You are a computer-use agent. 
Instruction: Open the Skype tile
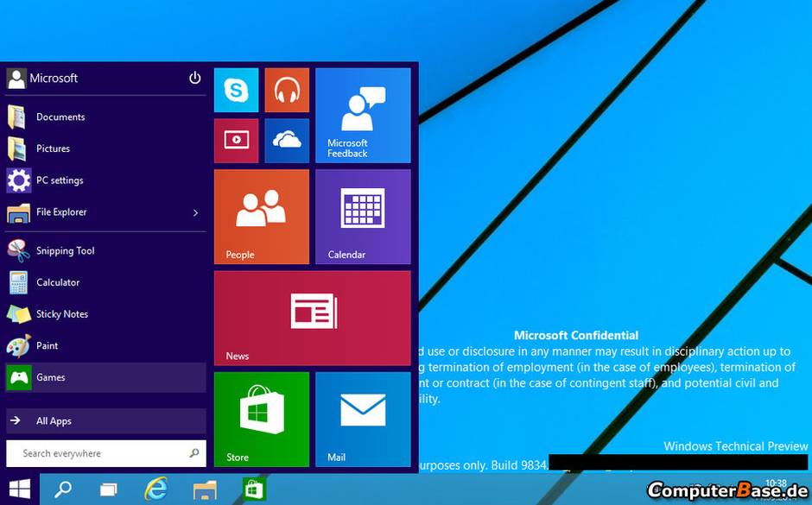coord(236,90)
